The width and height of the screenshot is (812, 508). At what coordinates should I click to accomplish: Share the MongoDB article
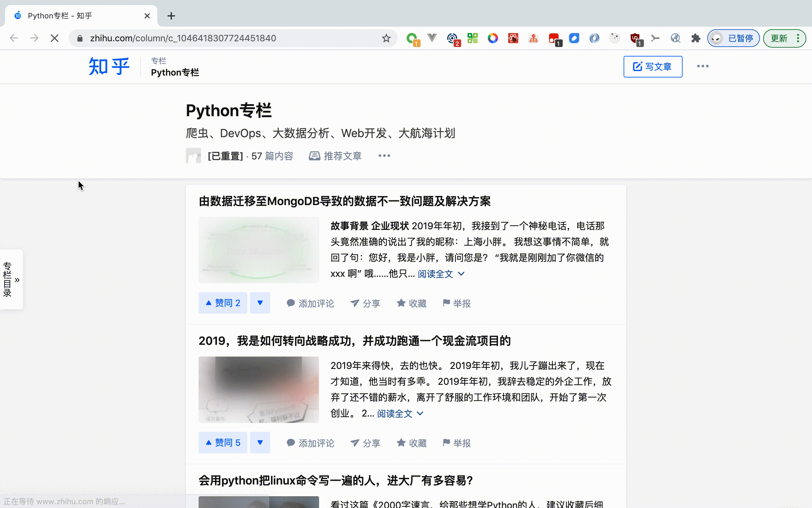[365, 304]
